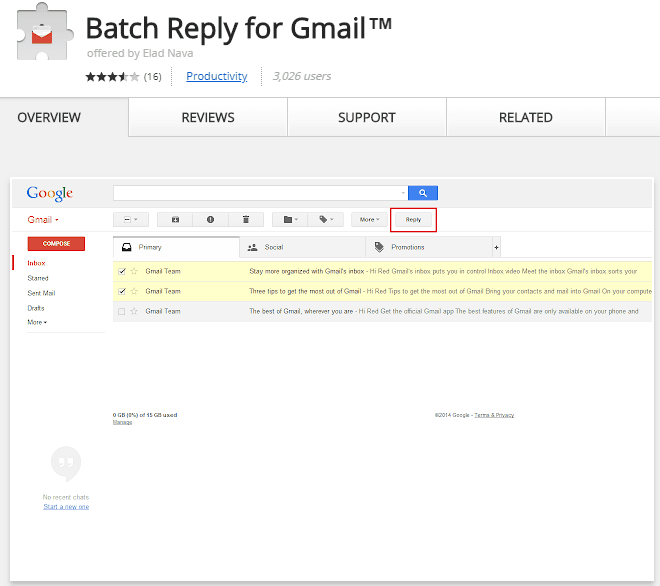Image resolution: width=660 pixels, height=586 pixels.
Task: Expand the More labels sidebar menu
Action: click(37, 322)
